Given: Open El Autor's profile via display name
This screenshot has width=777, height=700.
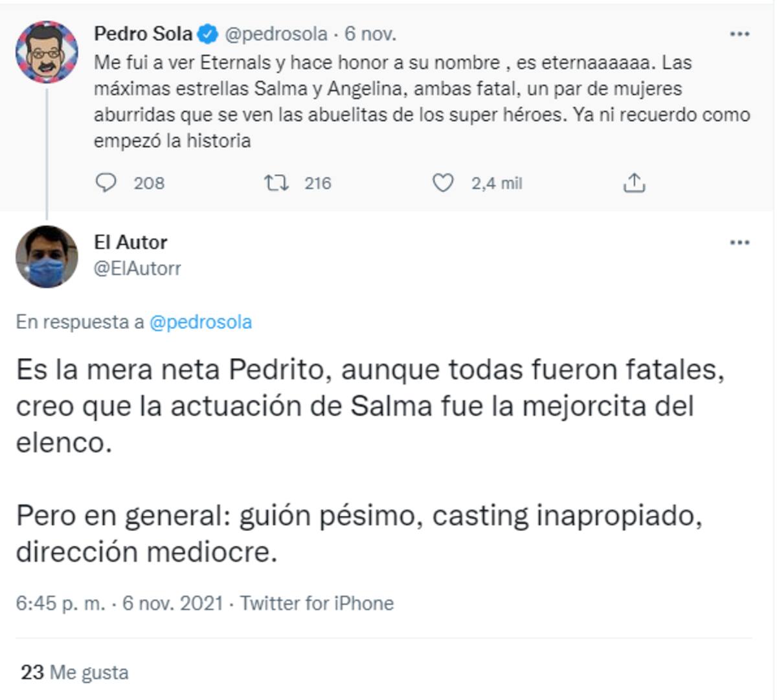Looking at the screenshot, I should click(131, 242).
